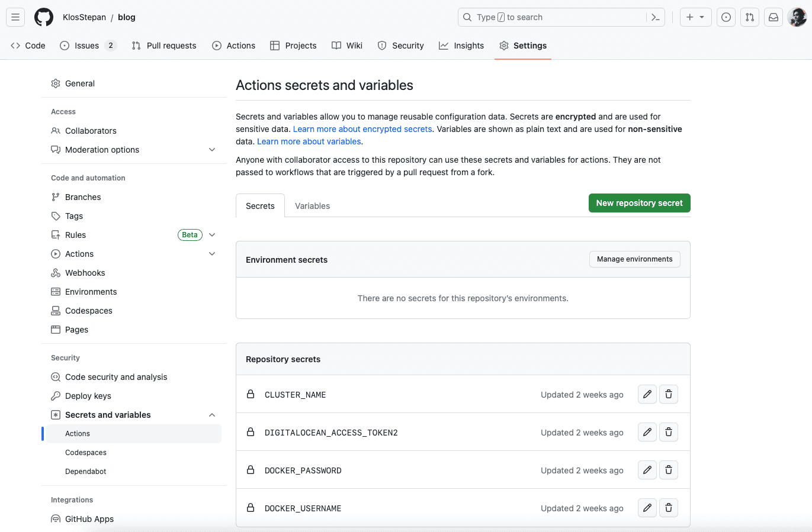Edit the CLUSTER_NAME secret

pos(647,394)
